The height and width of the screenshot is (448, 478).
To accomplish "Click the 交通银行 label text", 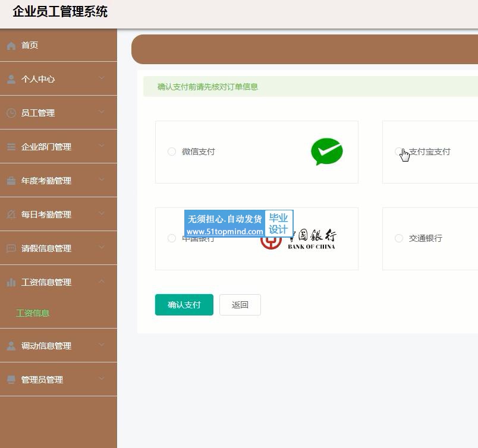I will point(426,238).
